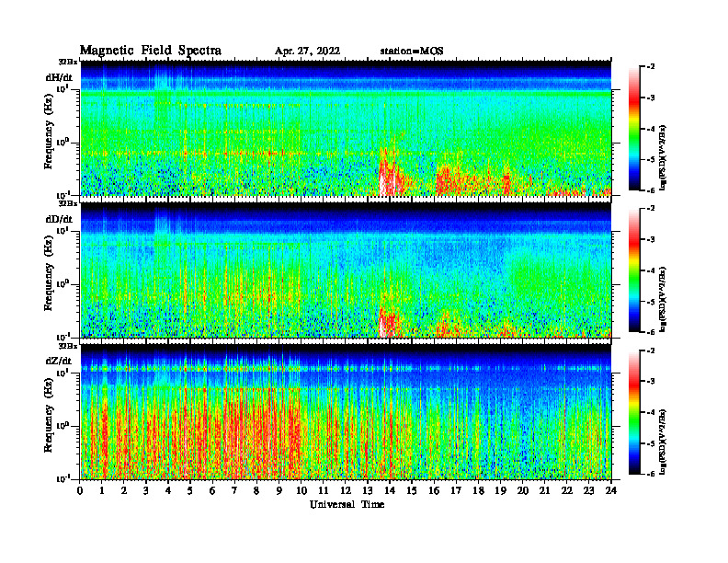Click the dZ/dt spectrogram plot
Image resolution: width=728 pixels, height=563 pixels.
[x=346, y=412]
